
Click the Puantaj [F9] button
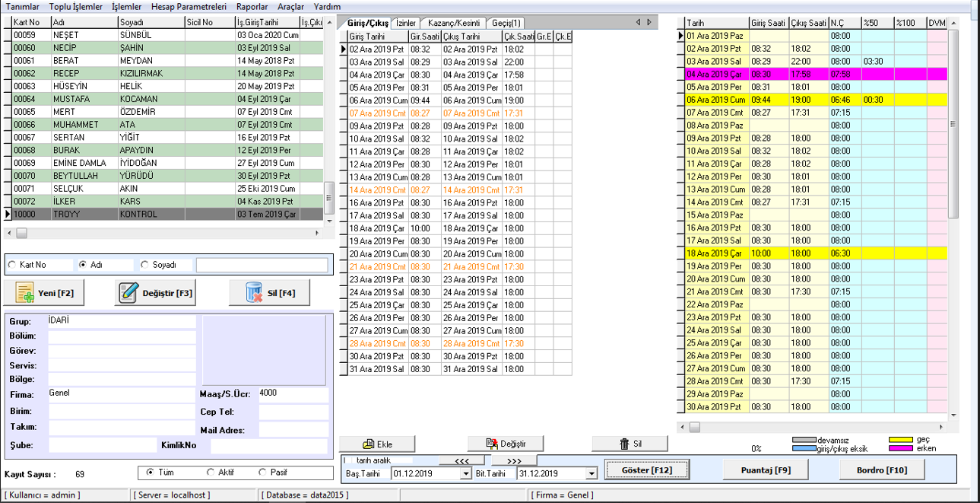point(766,470)
